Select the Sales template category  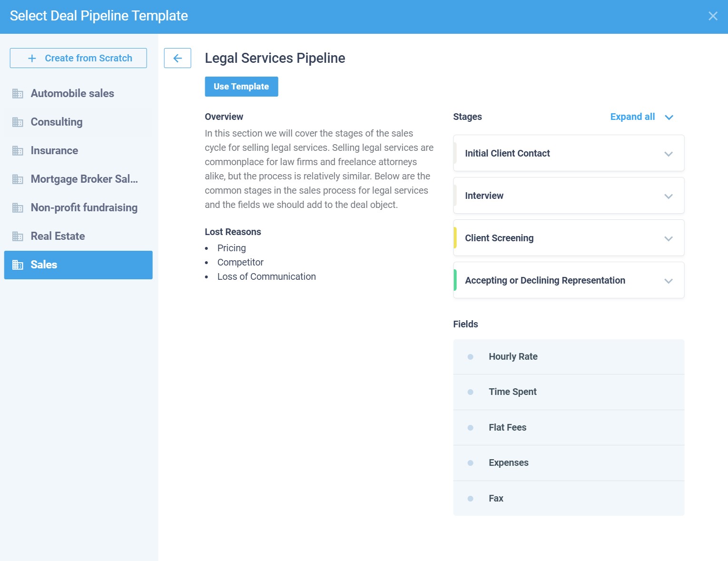[x=79, y=265]
